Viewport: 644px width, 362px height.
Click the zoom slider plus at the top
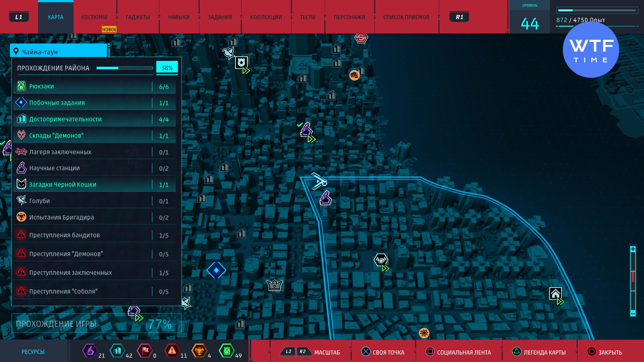(633, 249)
